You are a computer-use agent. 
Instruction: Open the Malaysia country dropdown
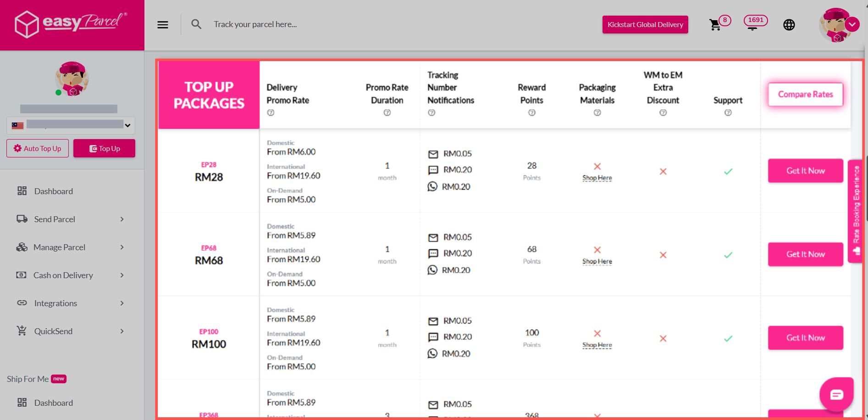click(71, 125)
